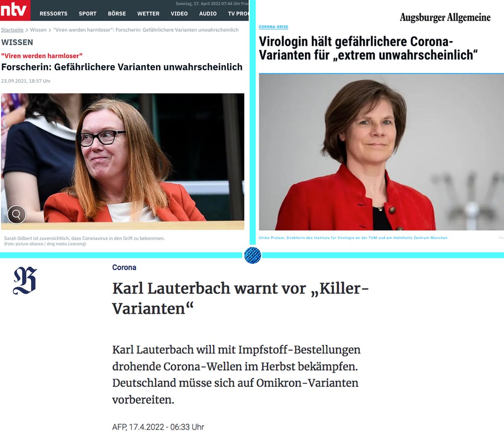Image resolution: width=504 pixels, height=442 pixels.
Task: Open the magnifier icon on Sarah Gilbert photo
Action: (17, 214)
